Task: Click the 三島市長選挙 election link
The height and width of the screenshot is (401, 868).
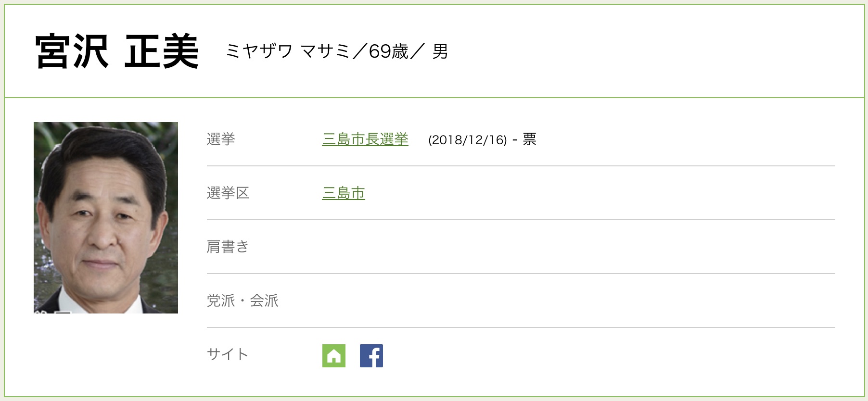Action: (365, 139)
